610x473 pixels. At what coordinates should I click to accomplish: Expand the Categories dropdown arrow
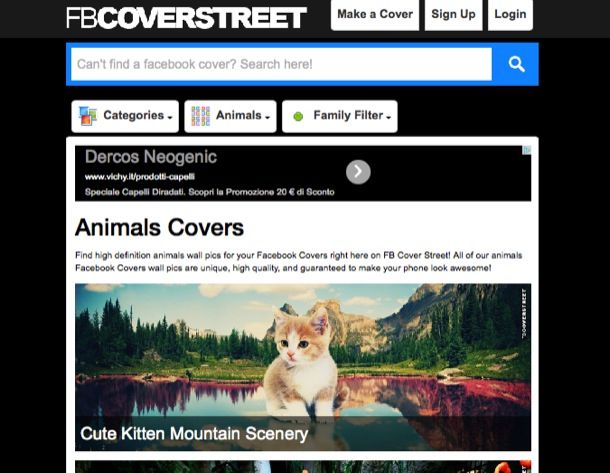pos(170,118)
